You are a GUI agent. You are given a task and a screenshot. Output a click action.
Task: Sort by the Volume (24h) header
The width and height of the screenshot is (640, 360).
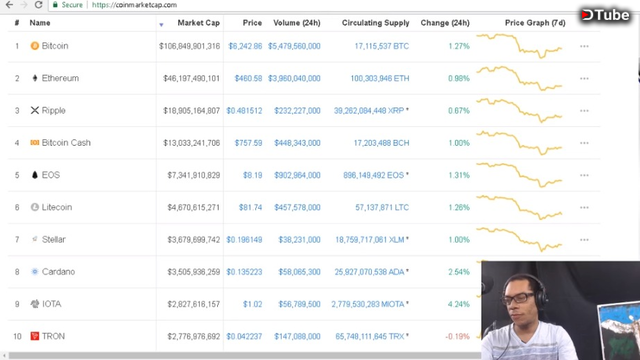pos(297,23)
